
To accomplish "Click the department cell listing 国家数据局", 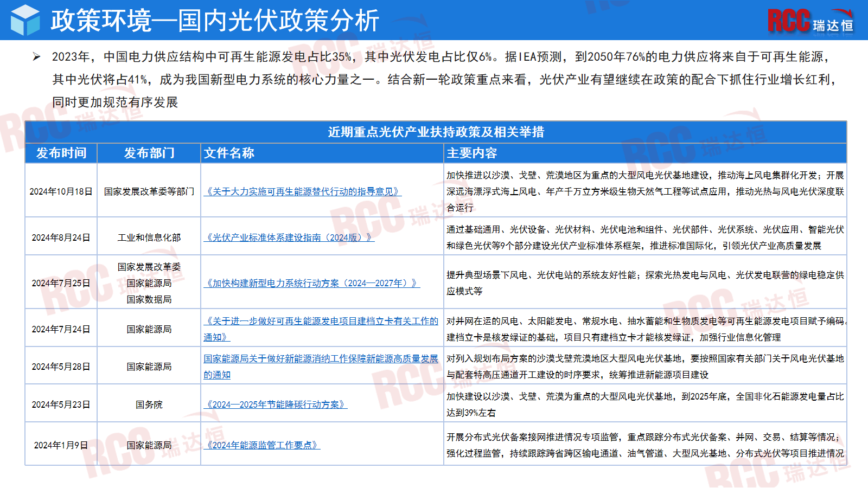I will 149,283.
